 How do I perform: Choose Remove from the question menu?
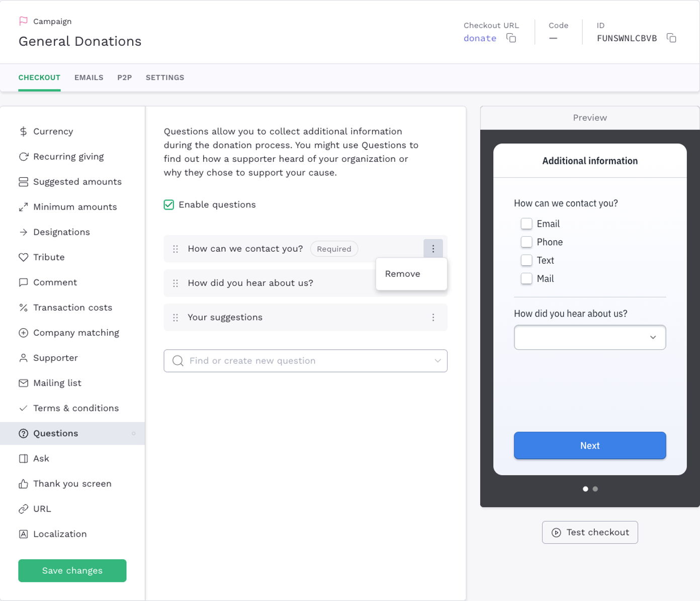411,274
